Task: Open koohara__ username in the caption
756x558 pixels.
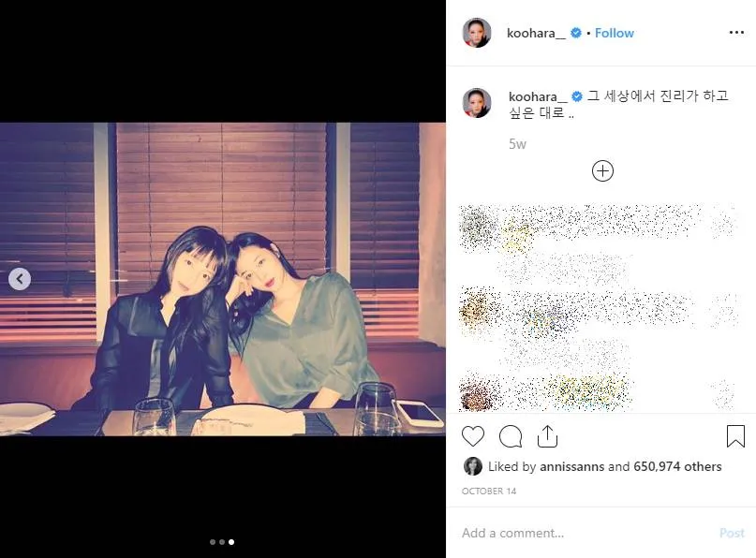Action: coord(538,96)
